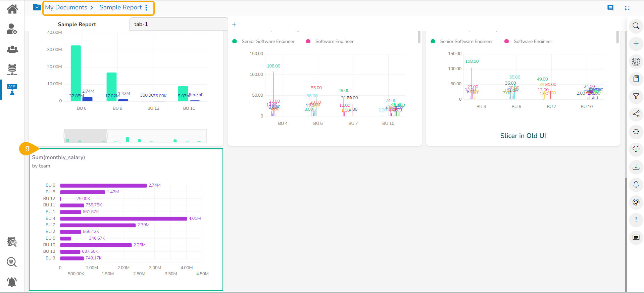Click the download icon in right toolbar
Viewport: 644px width, 293px height.
(636, 167)
